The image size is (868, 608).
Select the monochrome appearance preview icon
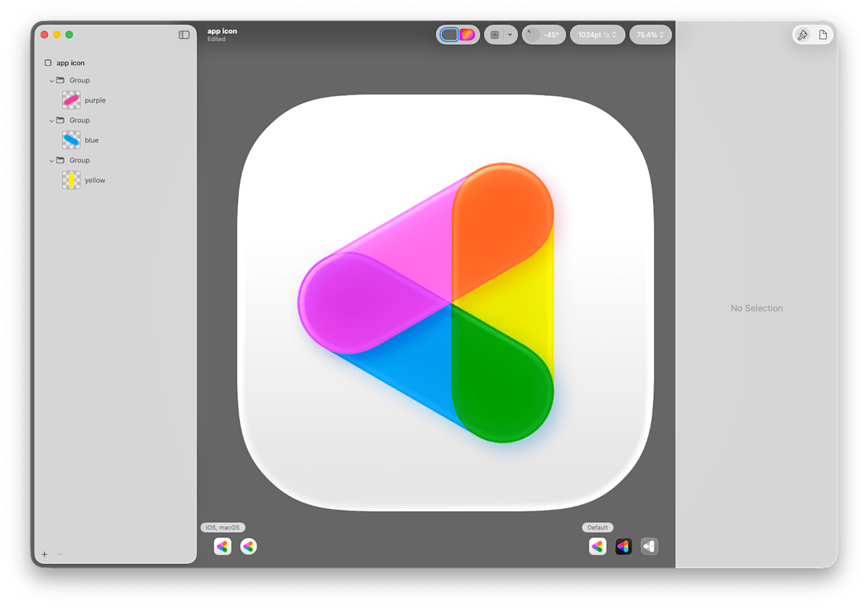point(650,547)
